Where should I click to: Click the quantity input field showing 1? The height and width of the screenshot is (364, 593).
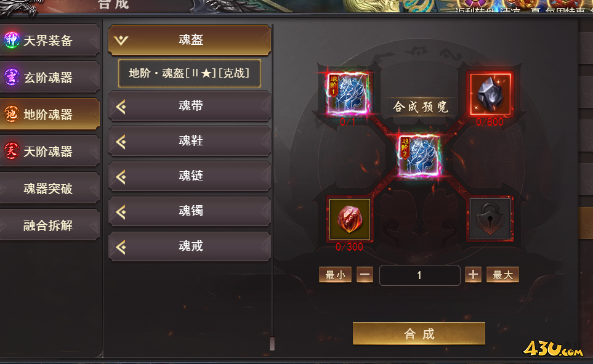(419, 275)
